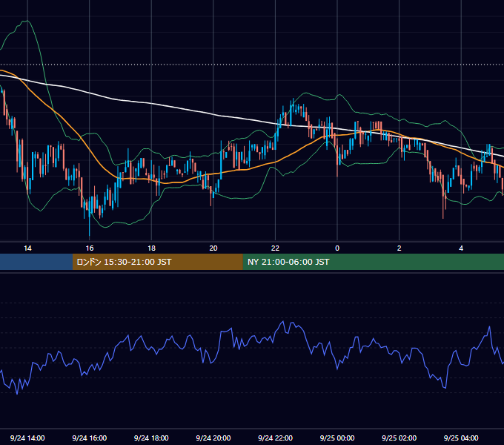This screenshot has height=445, width=504.
Task: Click the 9/25 04:00 time label
Action: pyautogui.click(x=461, y=438)
